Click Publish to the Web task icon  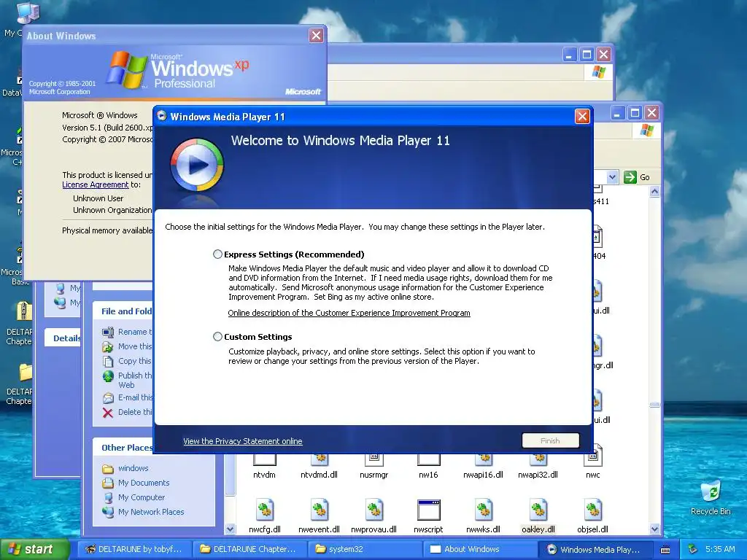click(x=108, y=376)
